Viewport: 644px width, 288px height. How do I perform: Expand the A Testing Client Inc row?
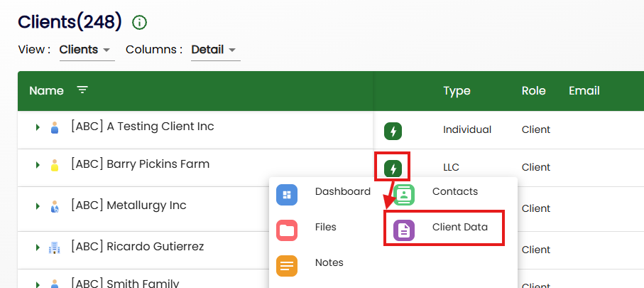[x=37, y=127]
